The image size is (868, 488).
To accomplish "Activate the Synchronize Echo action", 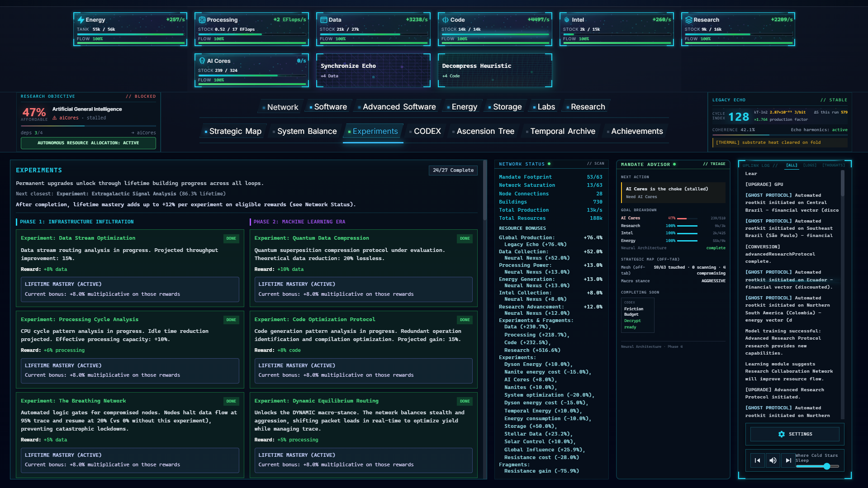I will coord(373,71).
